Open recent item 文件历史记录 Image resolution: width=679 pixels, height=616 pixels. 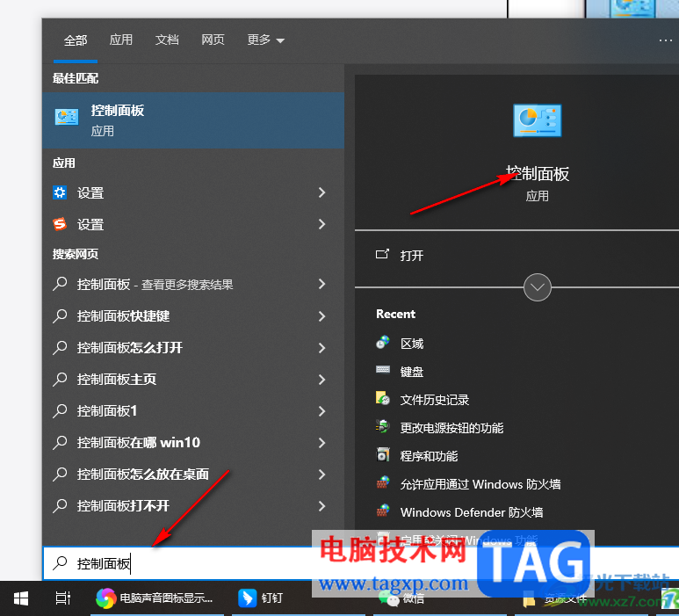[x=434, y=400]
